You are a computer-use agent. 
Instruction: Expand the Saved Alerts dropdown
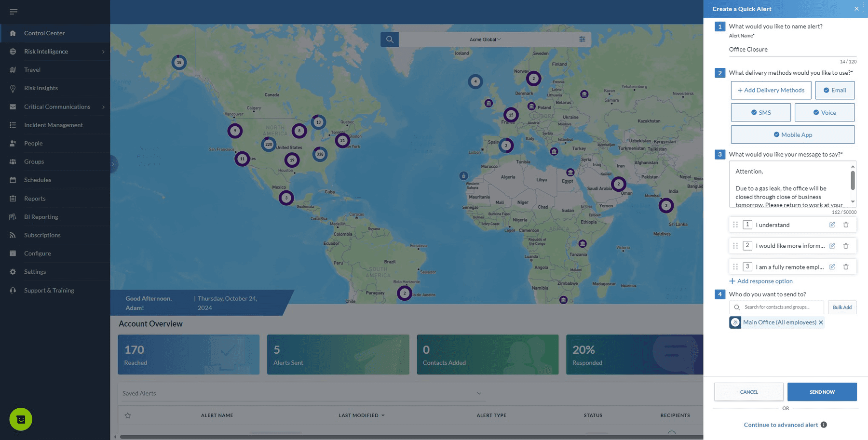(x=479, y=393)
